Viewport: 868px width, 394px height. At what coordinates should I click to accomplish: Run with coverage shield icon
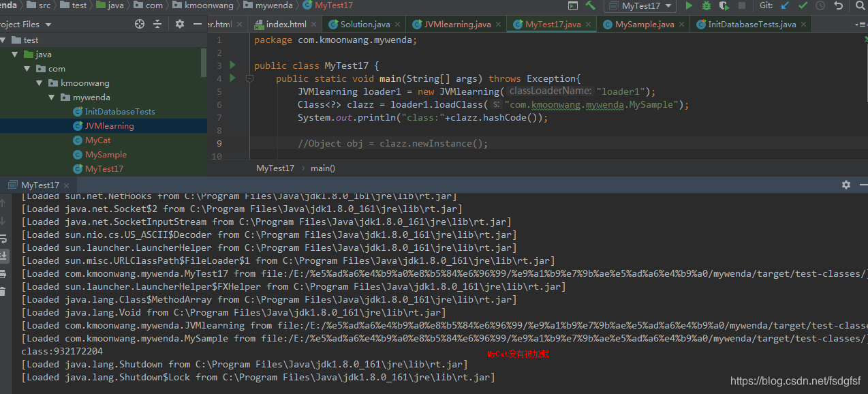click(x=724, y=5)
